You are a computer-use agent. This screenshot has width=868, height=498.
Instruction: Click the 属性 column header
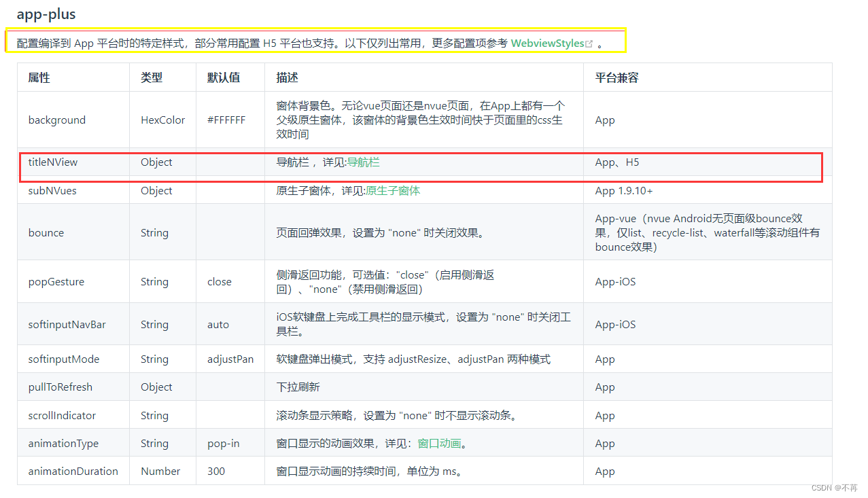(x=39, y=77)
